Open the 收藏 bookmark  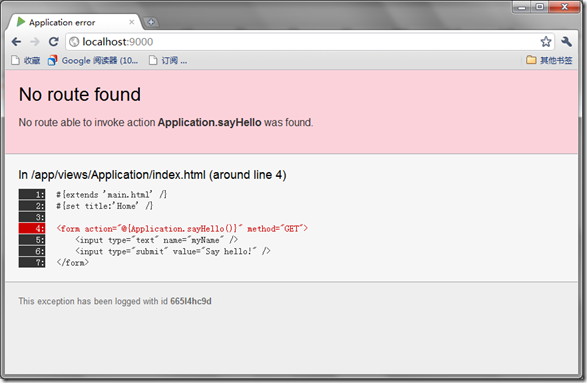tap(25, 60)
